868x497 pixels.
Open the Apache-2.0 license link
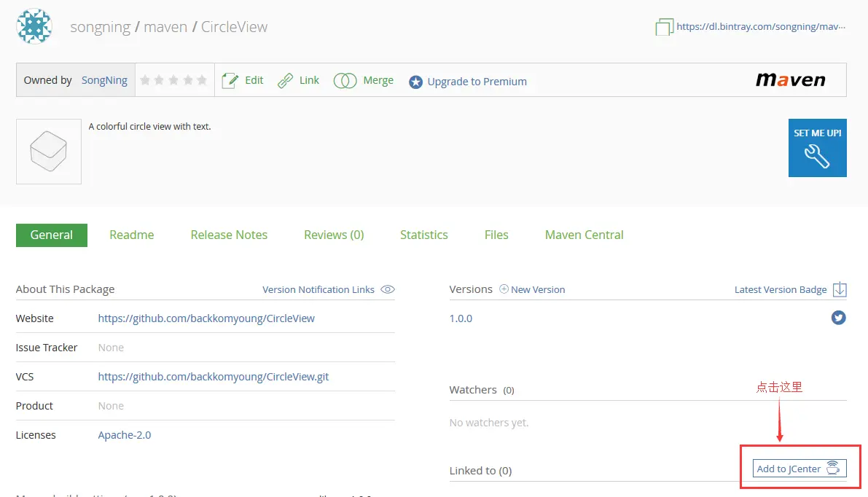(125, 435)
